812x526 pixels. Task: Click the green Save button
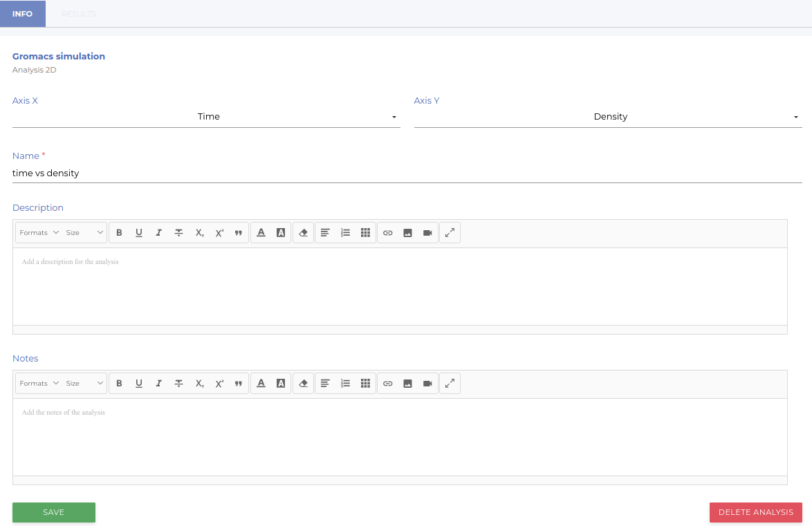54,512
